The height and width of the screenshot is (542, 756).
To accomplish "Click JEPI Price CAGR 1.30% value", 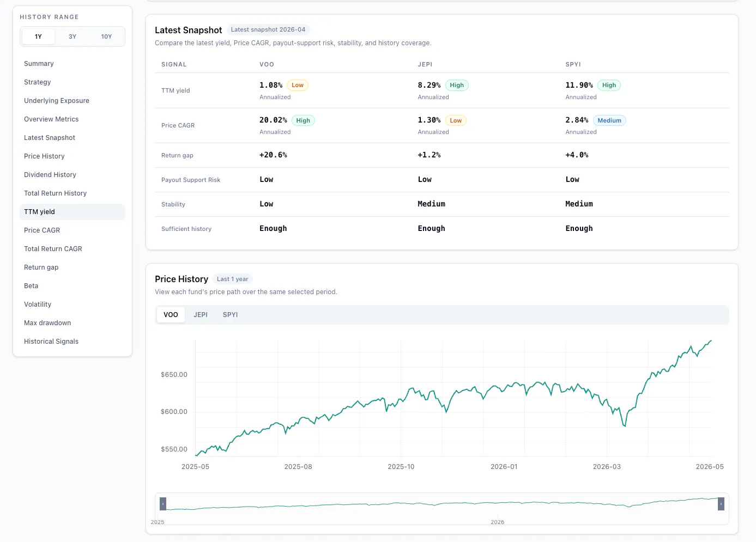I will click(430, 120).
